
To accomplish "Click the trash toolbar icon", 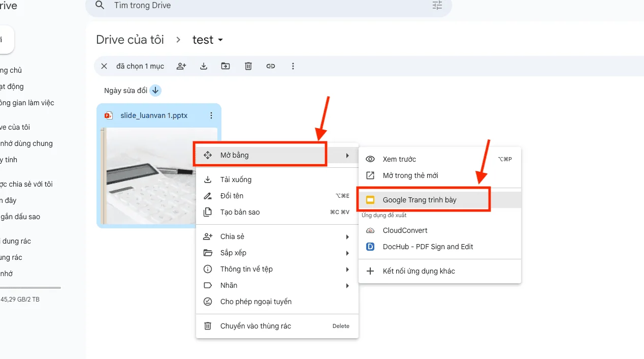I will [248, 66].
